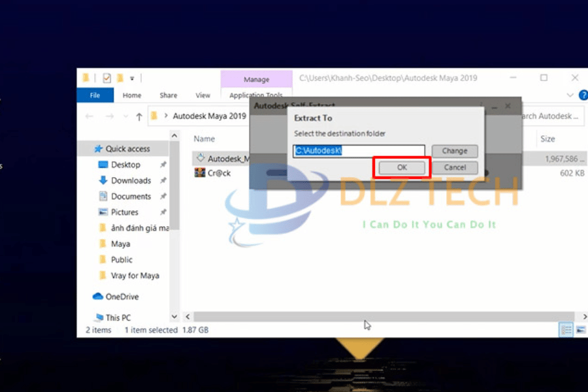Select Desktop in Quick access

click(125, 165)
